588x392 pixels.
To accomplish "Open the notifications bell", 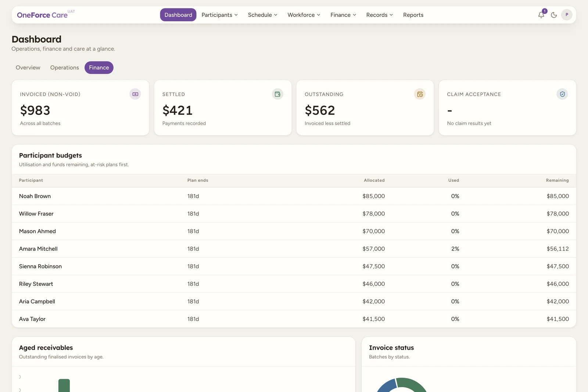I will 541,15.
